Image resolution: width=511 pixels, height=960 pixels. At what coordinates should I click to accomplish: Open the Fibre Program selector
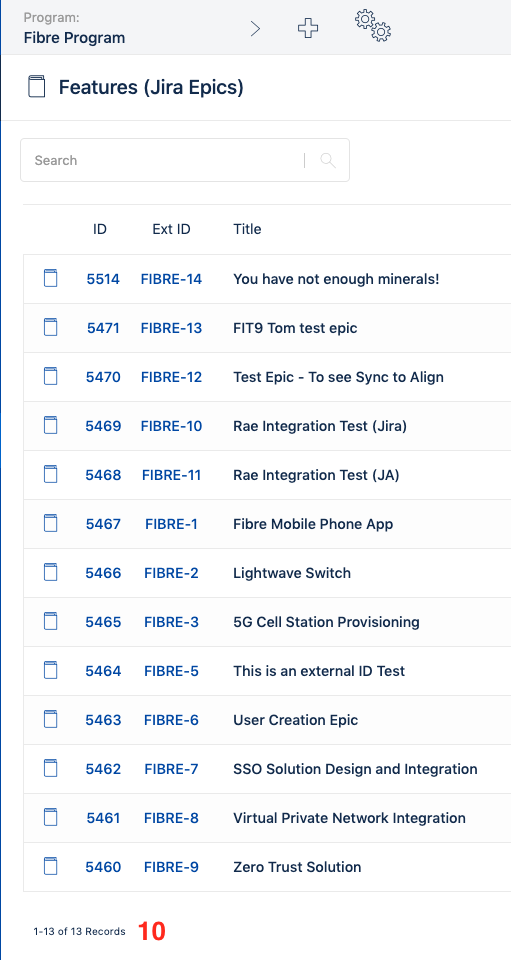pos(74,28)
